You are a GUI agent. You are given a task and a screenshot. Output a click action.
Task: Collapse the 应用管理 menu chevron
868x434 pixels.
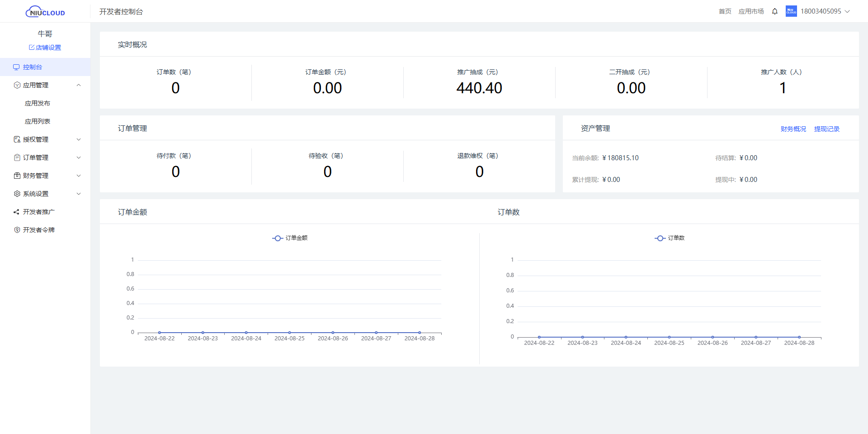click(x=79, y=85)
